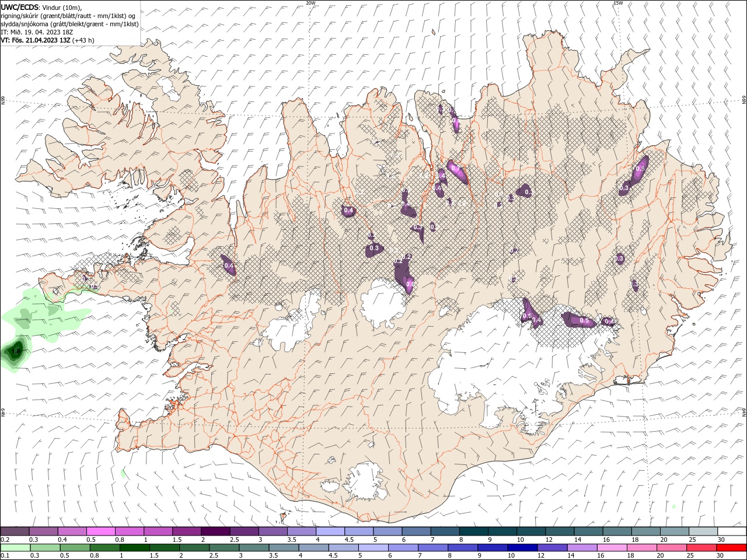
Task: Click the deep blue rain swatch between 10 and 12
Action: (522, 548)
